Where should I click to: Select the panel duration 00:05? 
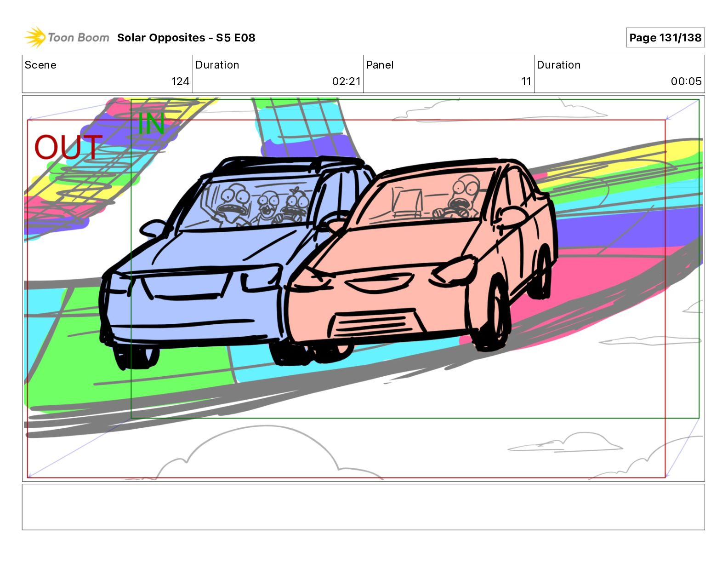[686, 81]
